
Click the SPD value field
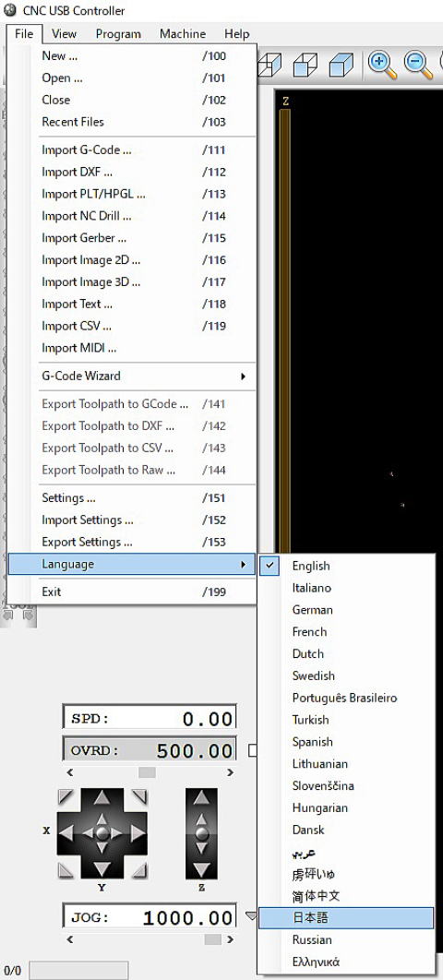pyautogui.click(x=150, y=718)
